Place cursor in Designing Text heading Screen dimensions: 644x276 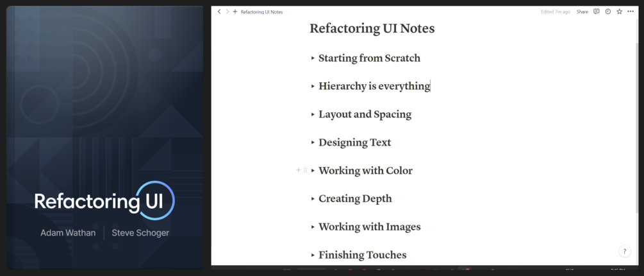pyautogui.click(x=355, y=142)
